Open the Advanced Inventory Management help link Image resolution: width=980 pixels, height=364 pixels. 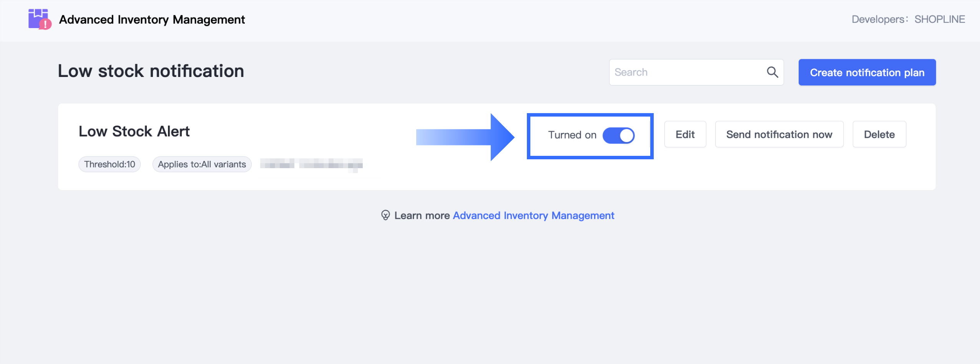click(533, 215)
